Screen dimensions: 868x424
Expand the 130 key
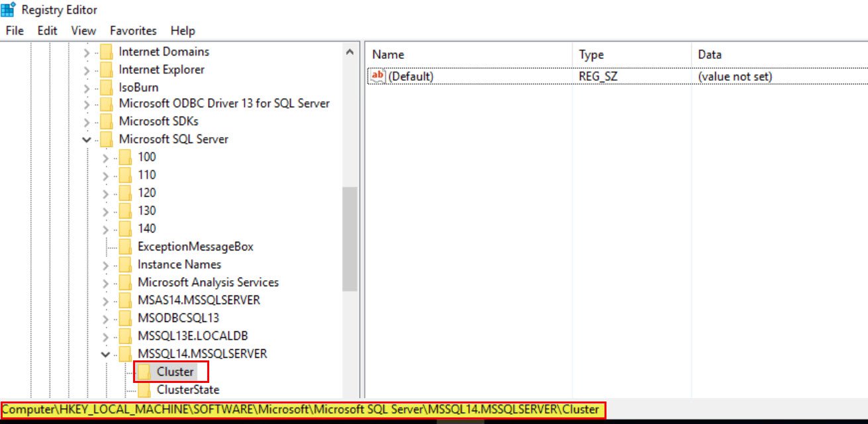tap(105, 211)
